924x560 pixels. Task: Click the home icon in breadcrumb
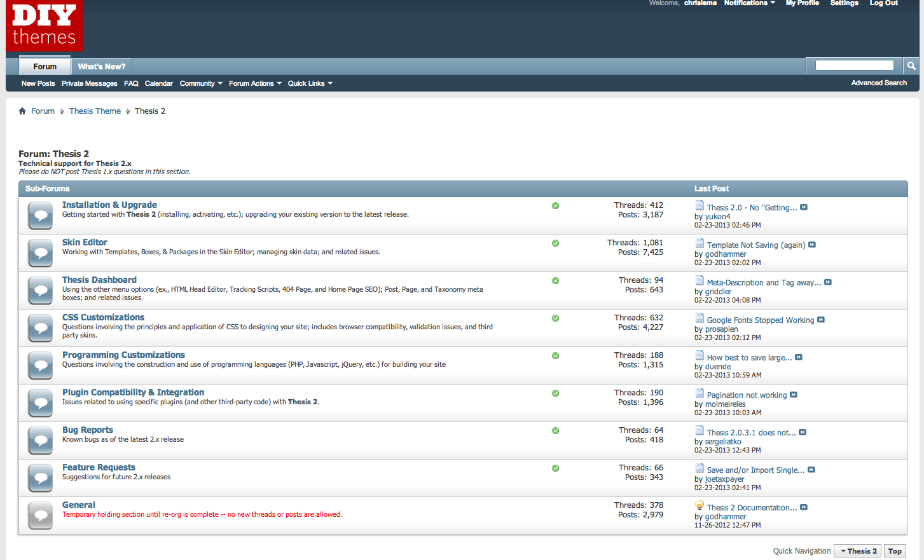point(22,111)
